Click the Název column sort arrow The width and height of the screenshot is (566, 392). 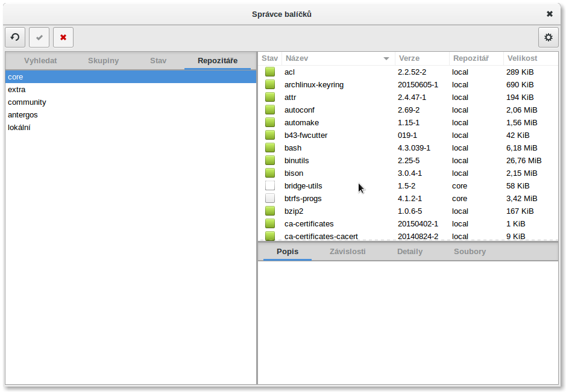point(386,59)
